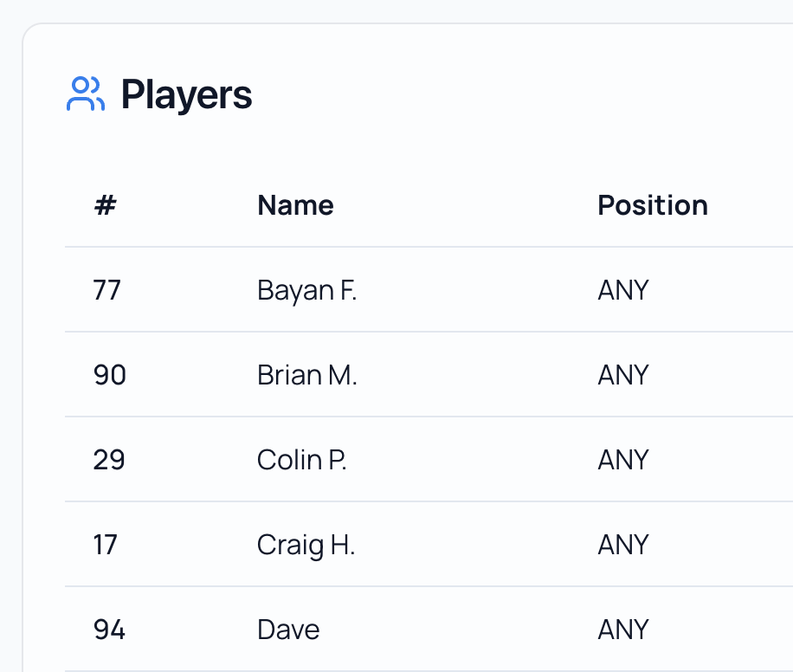Viewport: 793px width, 672px height.
Task: Click the Players group icon
Action: [85, 94]
